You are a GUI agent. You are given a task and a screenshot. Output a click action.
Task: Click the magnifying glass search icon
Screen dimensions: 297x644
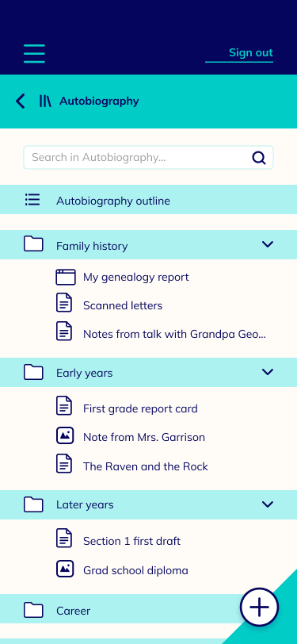(259, 158)
